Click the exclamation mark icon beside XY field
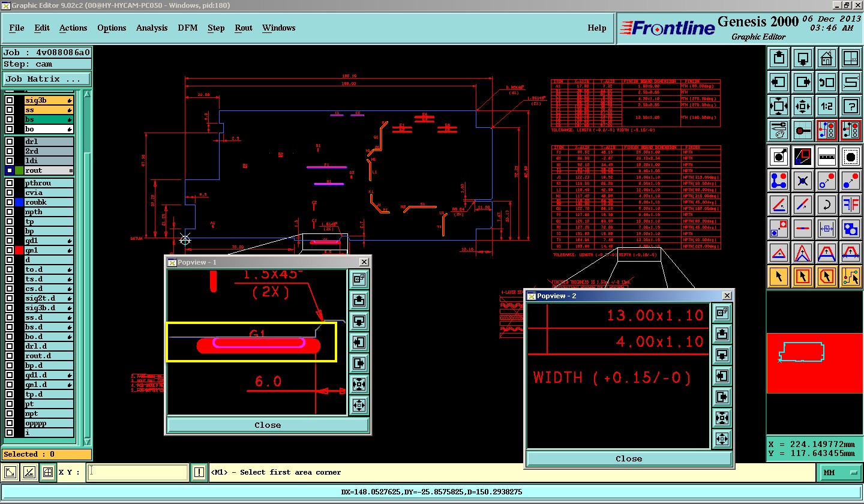Viewport: 864px width, 504px height. (199, 472)
